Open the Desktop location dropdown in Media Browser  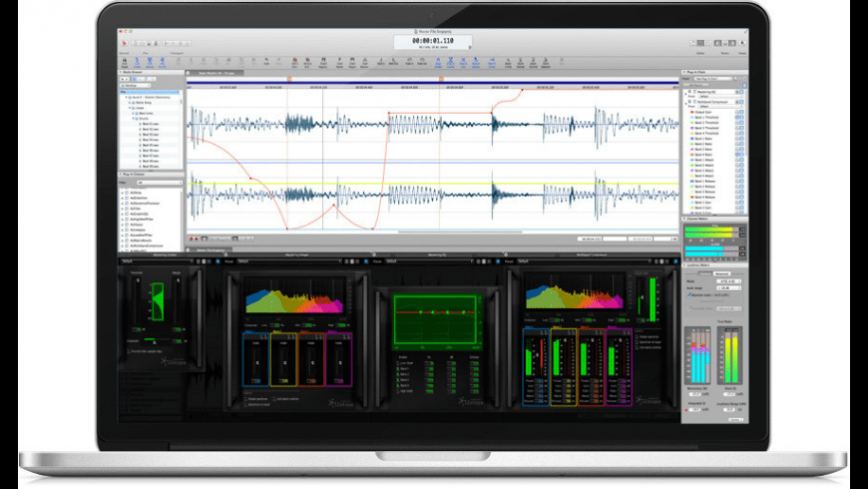[135, 85]
